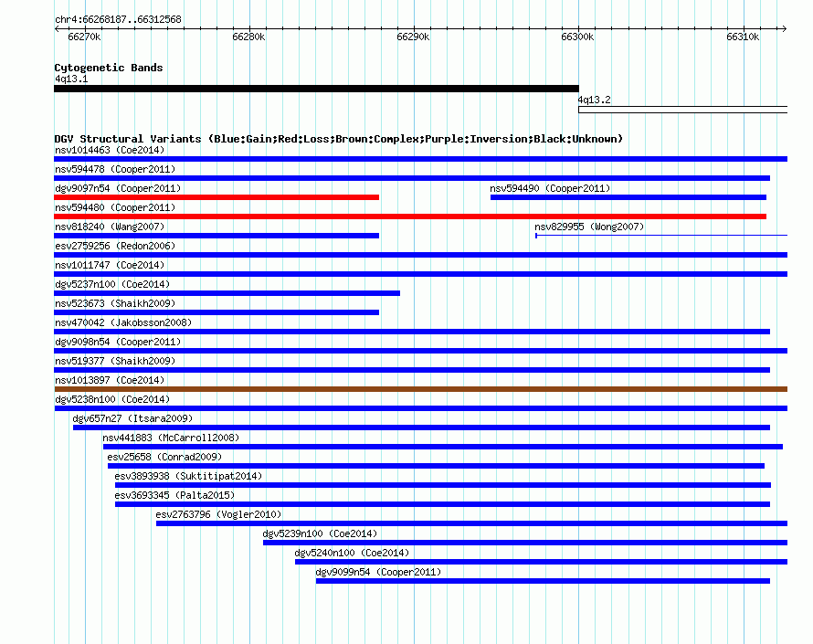
Task: Click the 66310k ruler tick label
Action: click(743, 37)
